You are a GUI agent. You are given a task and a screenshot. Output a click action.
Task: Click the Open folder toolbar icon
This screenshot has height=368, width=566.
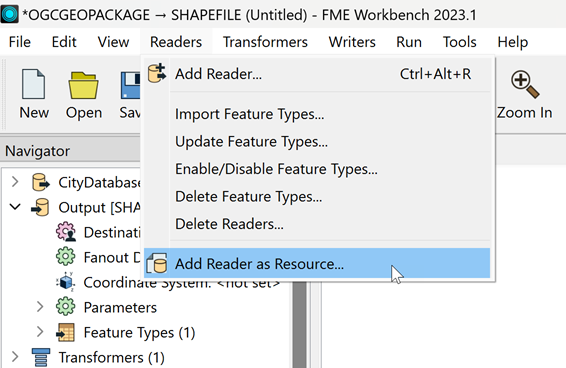[x=83, y=85]
